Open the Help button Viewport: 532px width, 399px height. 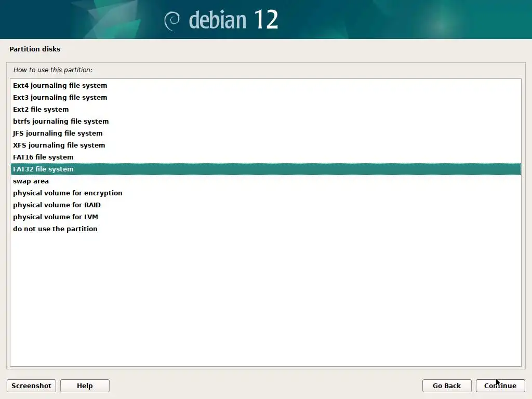85,386
